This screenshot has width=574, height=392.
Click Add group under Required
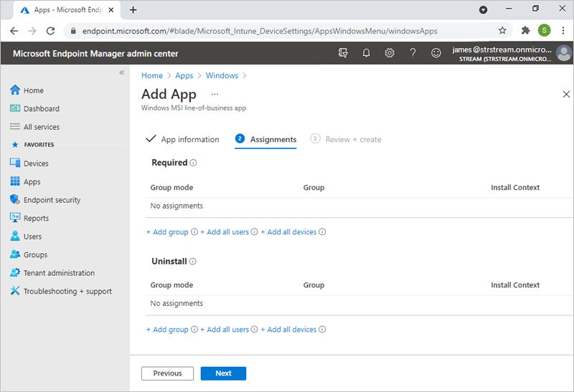pyautogui.click(x=170, y=232)
